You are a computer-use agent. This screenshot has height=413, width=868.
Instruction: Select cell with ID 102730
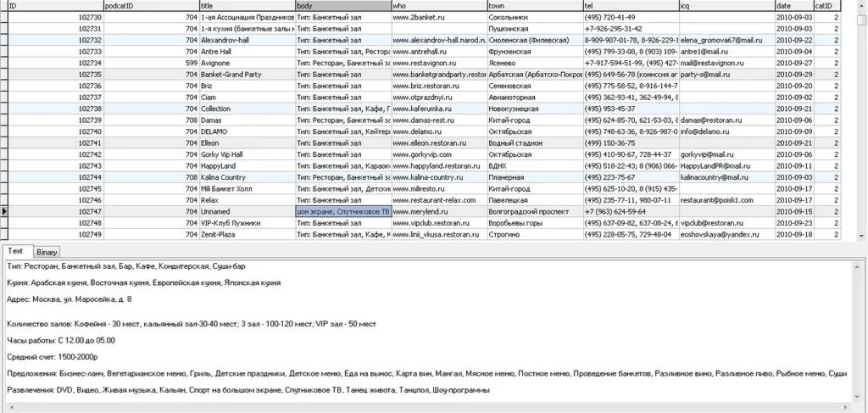(56, 17)
